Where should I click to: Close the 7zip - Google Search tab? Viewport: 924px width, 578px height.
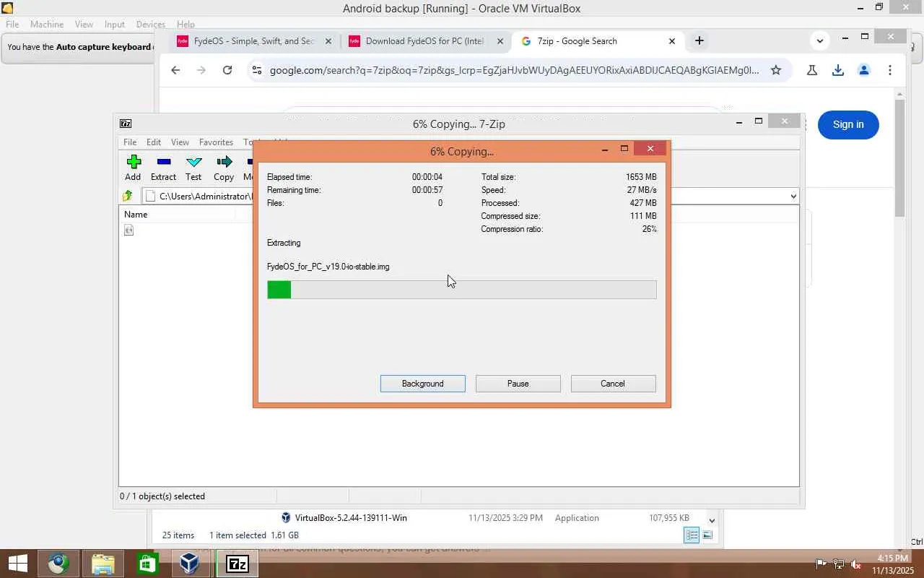672,41
